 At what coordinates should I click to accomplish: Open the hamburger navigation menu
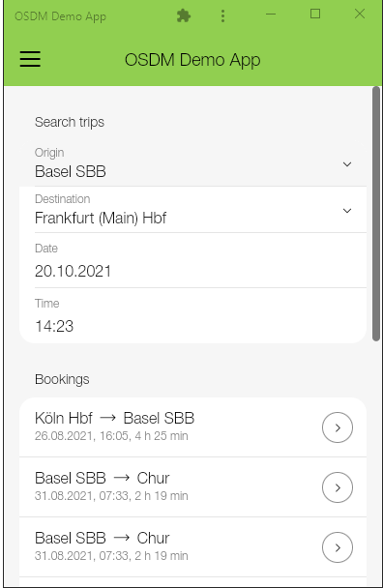[30, 59]
